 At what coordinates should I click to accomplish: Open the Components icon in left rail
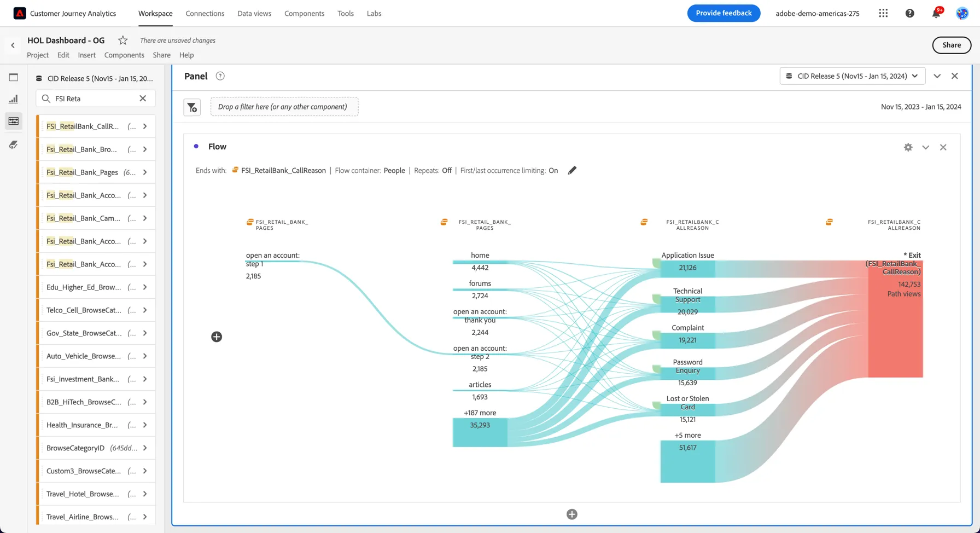tap(14, 121)
